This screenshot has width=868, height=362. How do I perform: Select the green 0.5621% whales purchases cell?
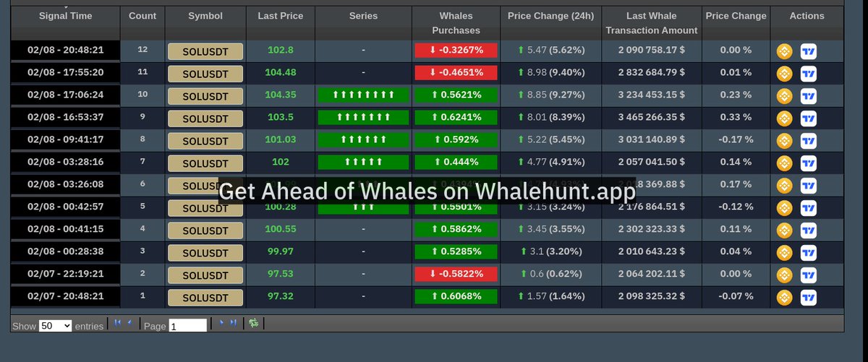(456, 95)
